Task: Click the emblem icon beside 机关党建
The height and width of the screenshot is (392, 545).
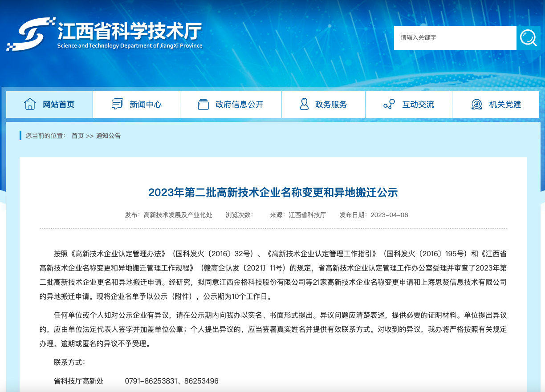Action: pos(476,105)
